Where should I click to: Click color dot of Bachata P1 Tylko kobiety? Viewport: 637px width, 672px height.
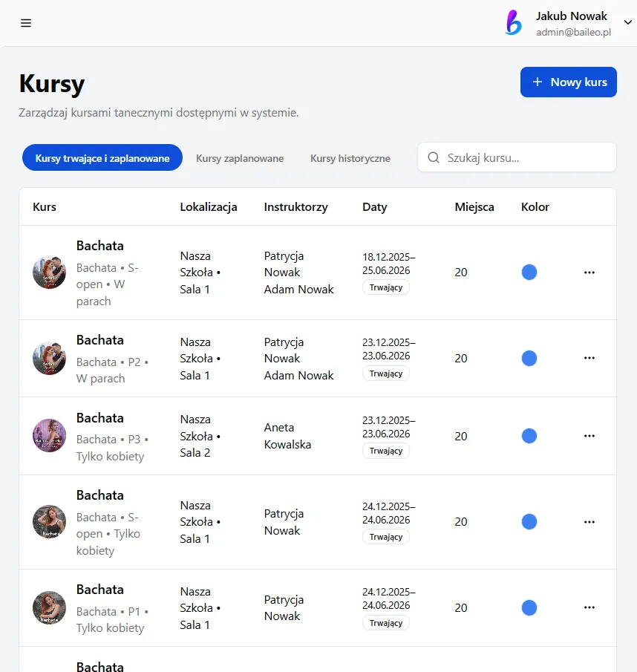(529, 607)
